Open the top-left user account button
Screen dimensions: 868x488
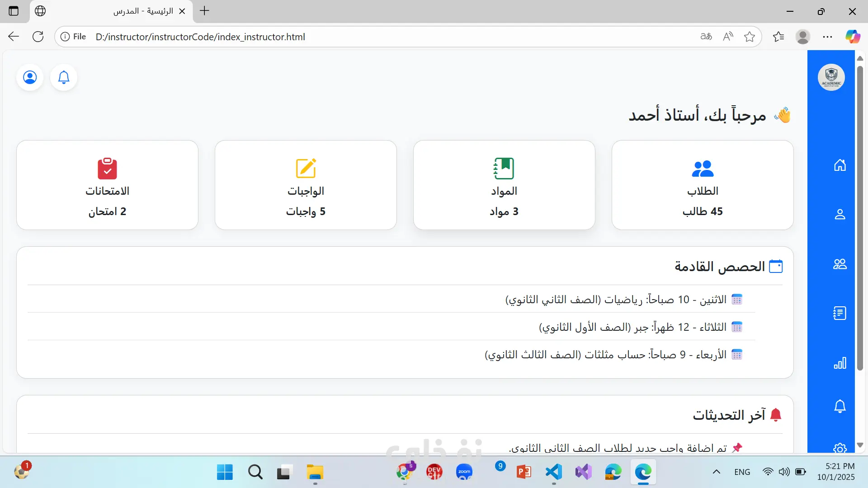coord(30,77)
